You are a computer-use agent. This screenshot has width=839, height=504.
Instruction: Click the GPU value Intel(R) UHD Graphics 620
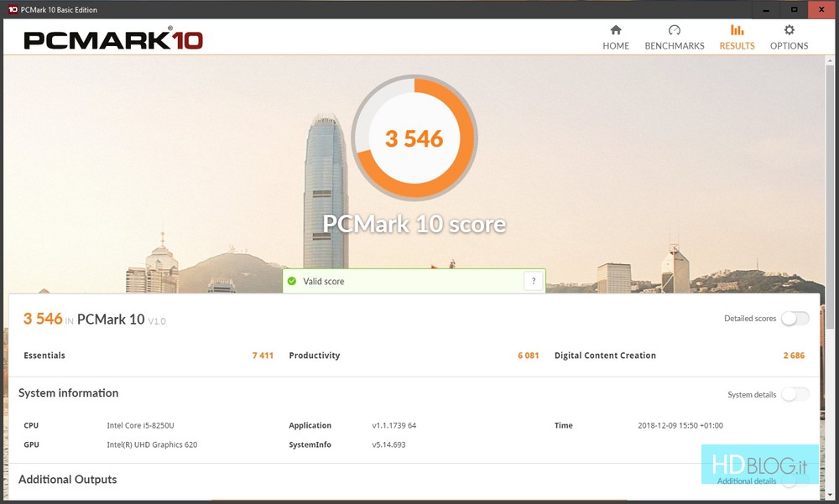pos(152,444)
